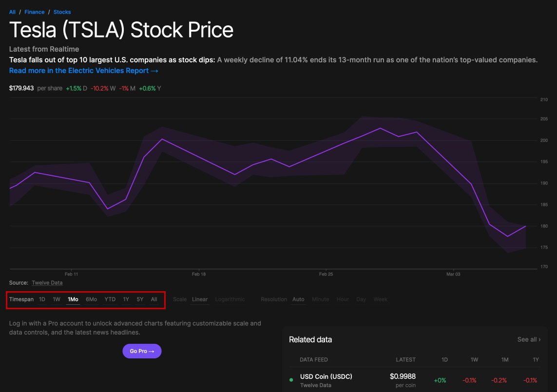Switch scale to Logarithmic
The image size is (557, 392).
click(230, 299)
